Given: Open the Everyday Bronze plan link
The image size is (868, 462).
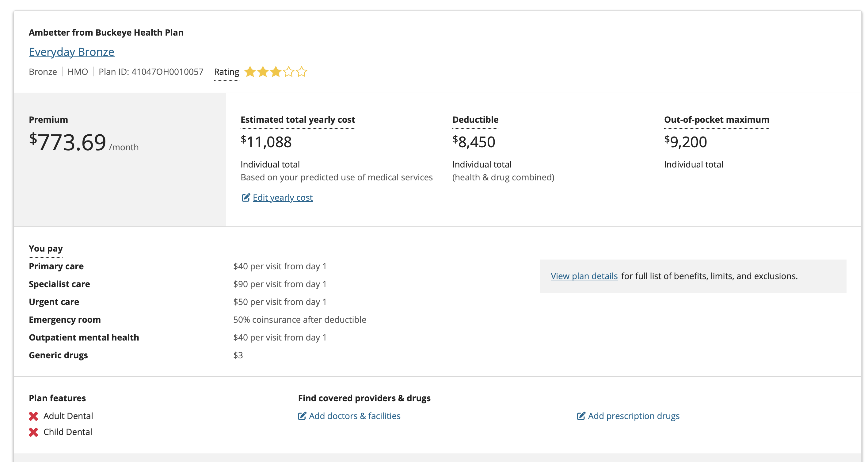Looking at the screenshot, I should click(71, 52).
